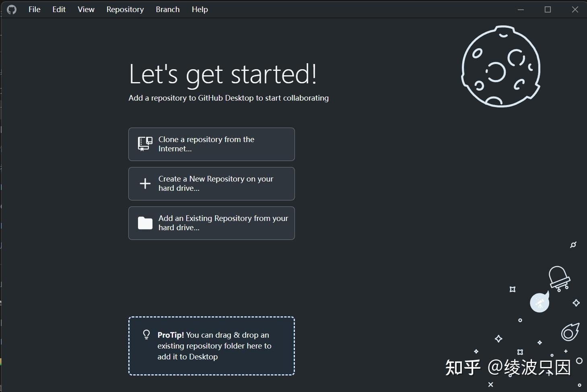The width and height of the screenshot is (587, 392).
Task: Click the "Let's get started!" heading
Action: (223, 75)
